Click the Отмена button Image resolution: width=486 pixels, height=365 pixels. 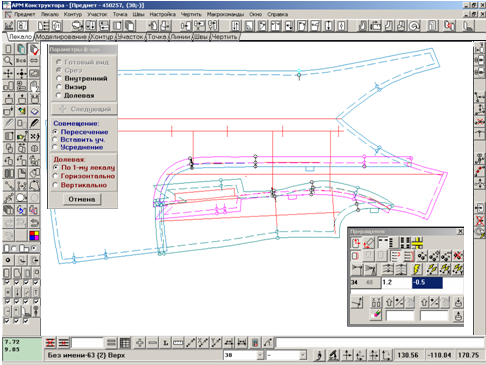[x=82, y=199]
